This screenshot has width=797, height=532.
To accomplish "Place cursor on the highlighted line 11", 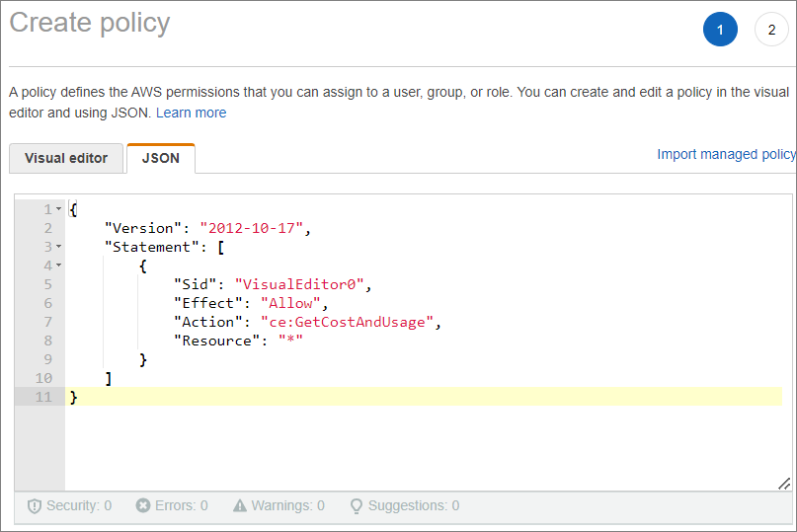I will [x=424, y=397].
